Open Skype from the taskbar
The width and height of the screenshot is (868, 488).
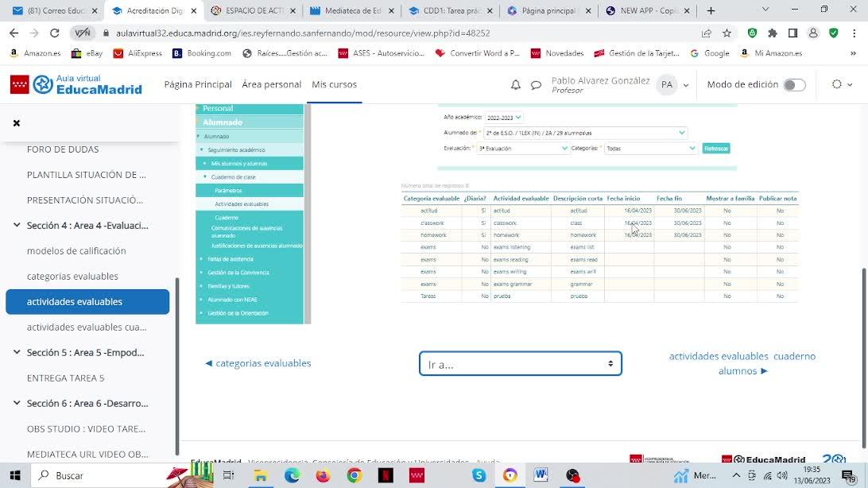(x=479, y=475)
